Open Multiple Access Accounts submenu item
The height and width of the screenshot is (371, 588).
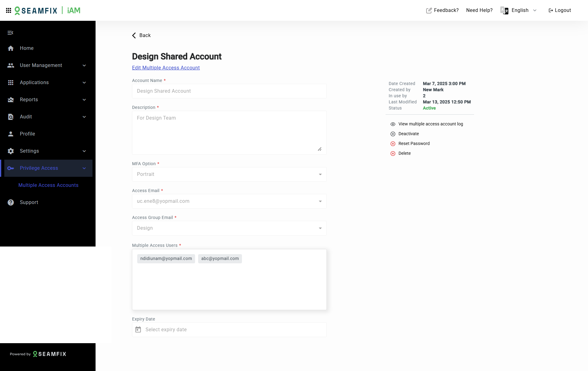click(x=48, y=185)
